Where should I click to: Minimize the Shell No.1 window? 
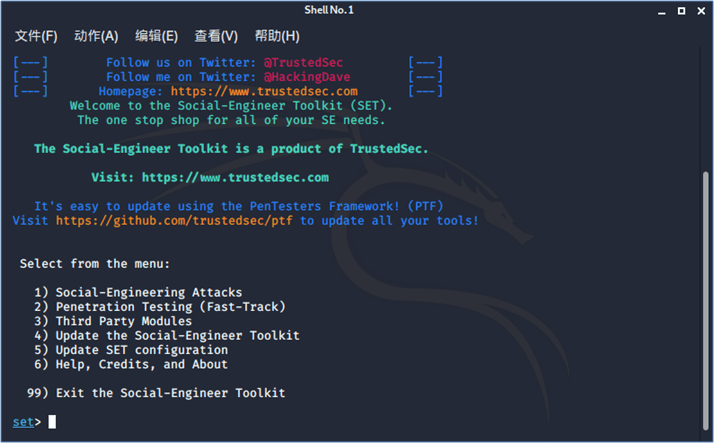661,10
